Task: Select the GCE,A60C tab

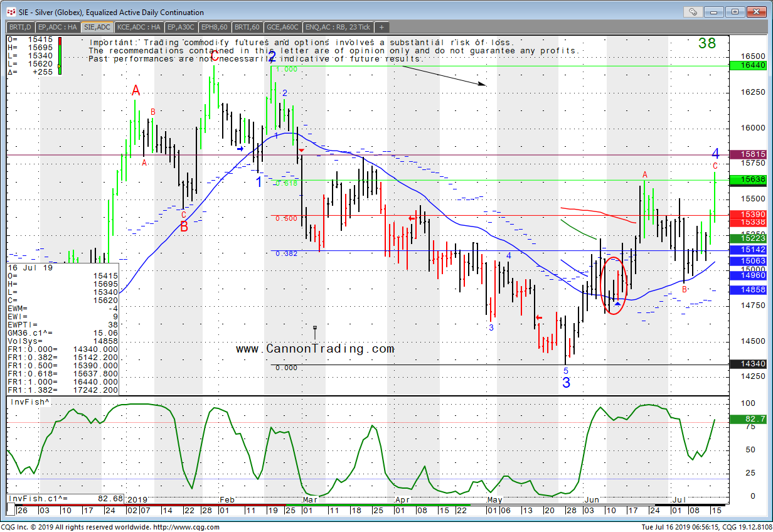Action: pyautogui.click(x=283, y=27)
